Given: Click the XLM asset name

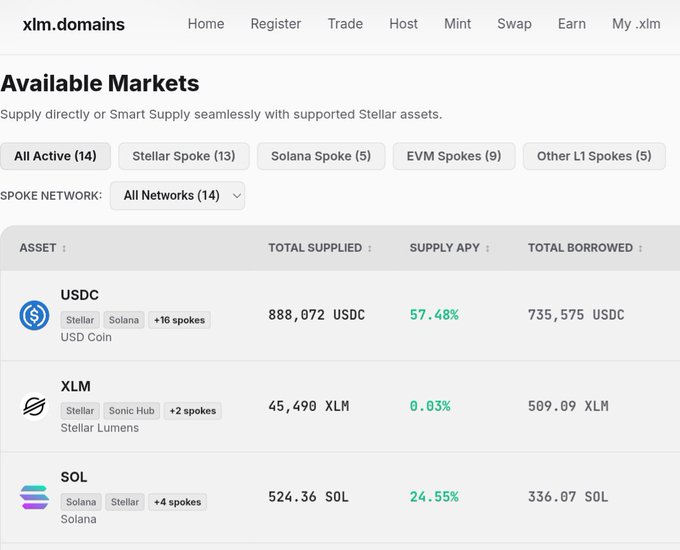Looking at the screenshot, I should point(76,386).
